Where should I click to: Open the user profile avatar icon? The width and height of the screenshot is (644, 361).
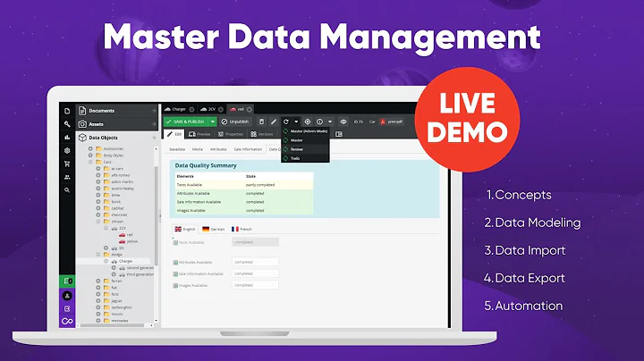(67, 296)
